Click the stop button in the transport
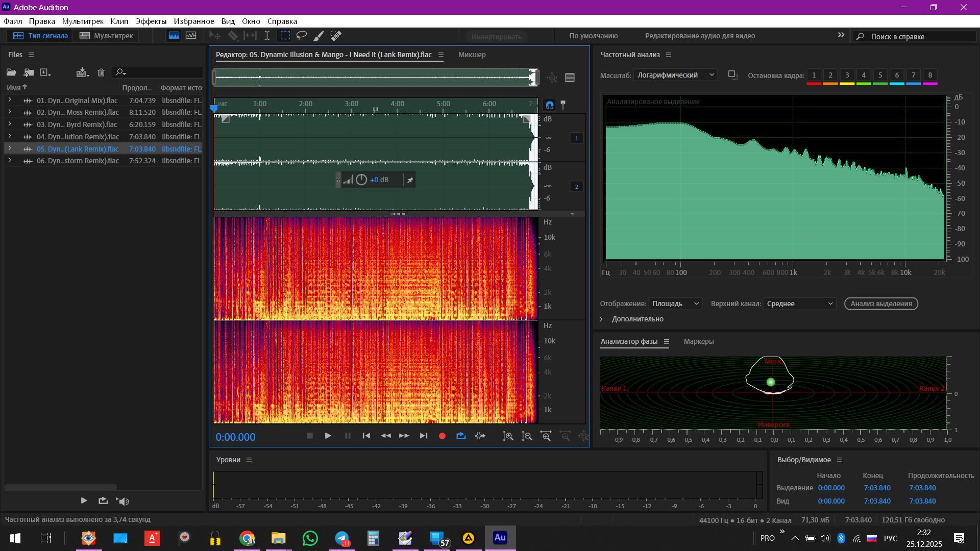 coord(309,436)
